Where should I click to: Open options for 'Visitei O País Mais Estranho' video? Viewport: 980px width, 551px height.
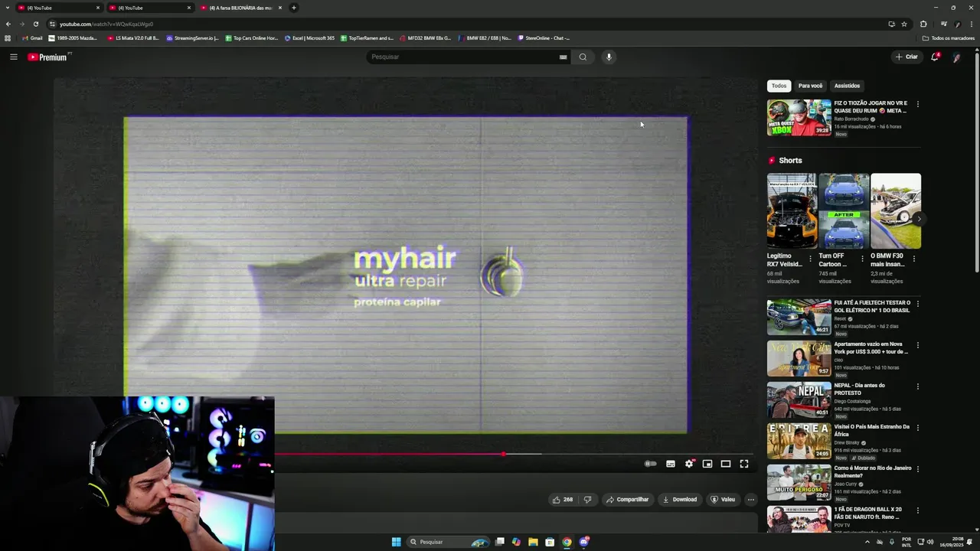[917, 428]
